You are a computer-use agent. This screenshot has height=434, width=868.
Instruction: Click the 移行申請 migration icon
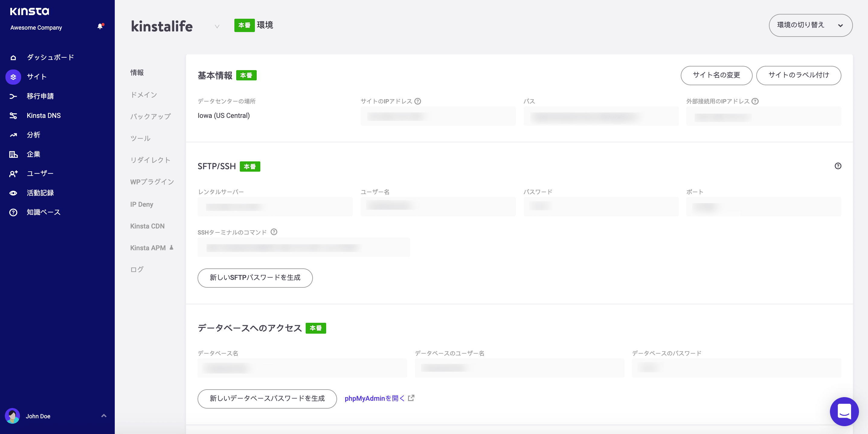pyautogui.click(x=13, y=96)
